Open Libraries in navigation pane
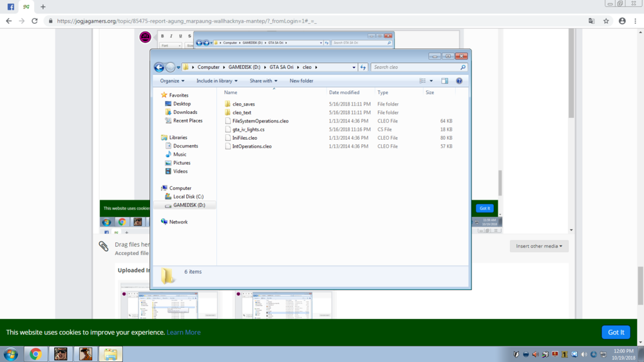The height and width of the screenshot is (362, 644). tap(178, 138)
